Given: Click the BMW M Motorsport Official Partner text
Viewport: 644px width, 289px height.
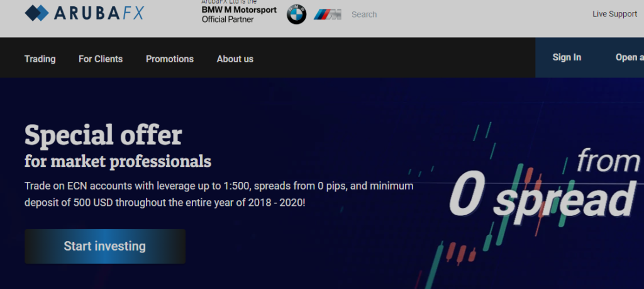Looking at the screenshot, I should point(238,14).
